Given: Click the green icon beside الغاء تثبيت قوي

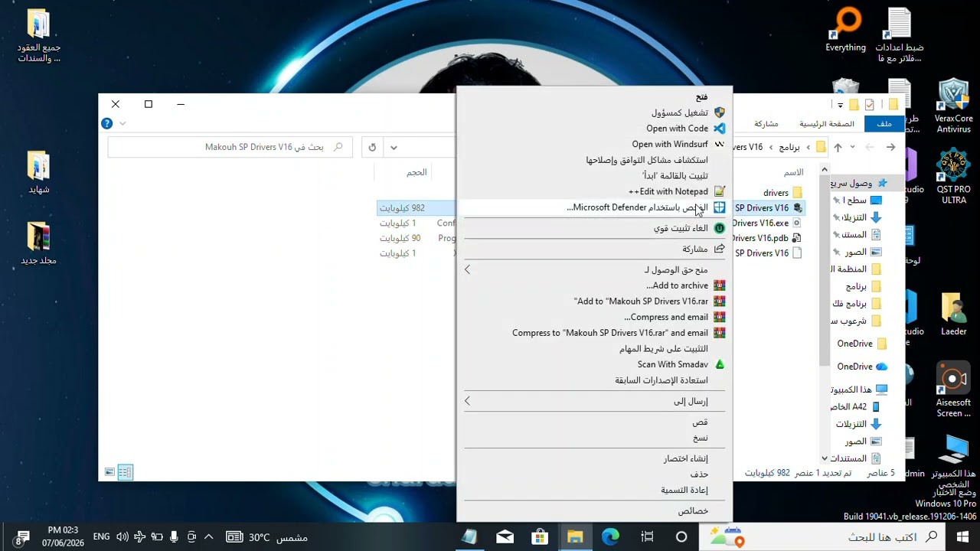Looking at the screenshot, I should click(719, 228).
